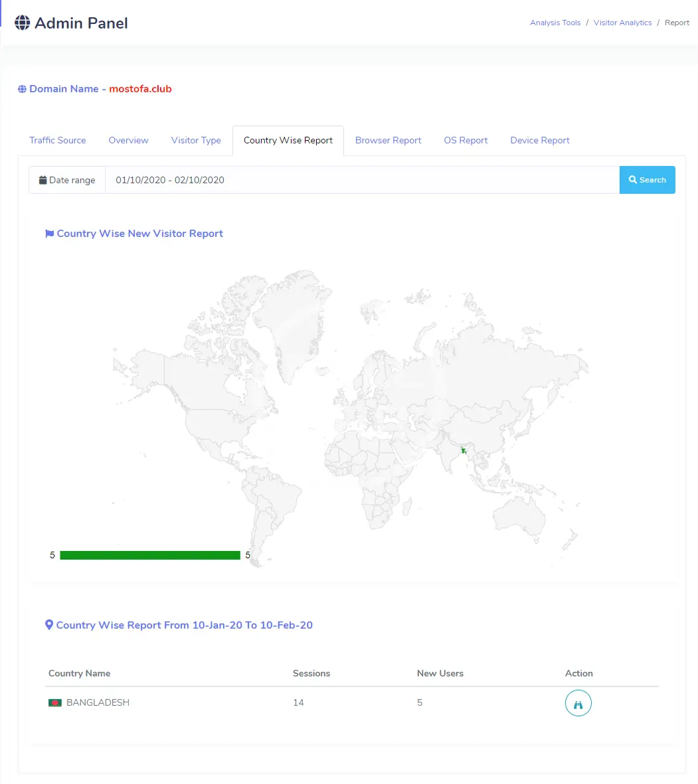
Task: Click the map marker icon by Country Wise Report
Action: tap(48, 625)
